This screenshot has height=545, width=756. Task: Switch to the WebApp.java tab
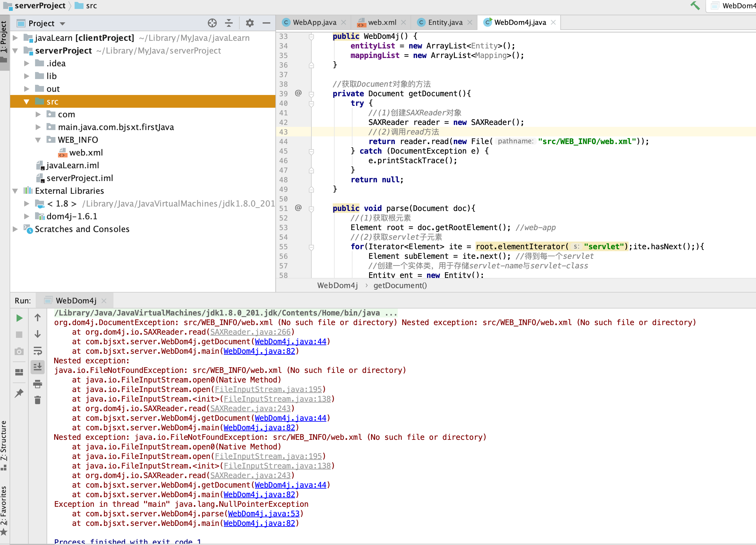(x=314, y=22)
